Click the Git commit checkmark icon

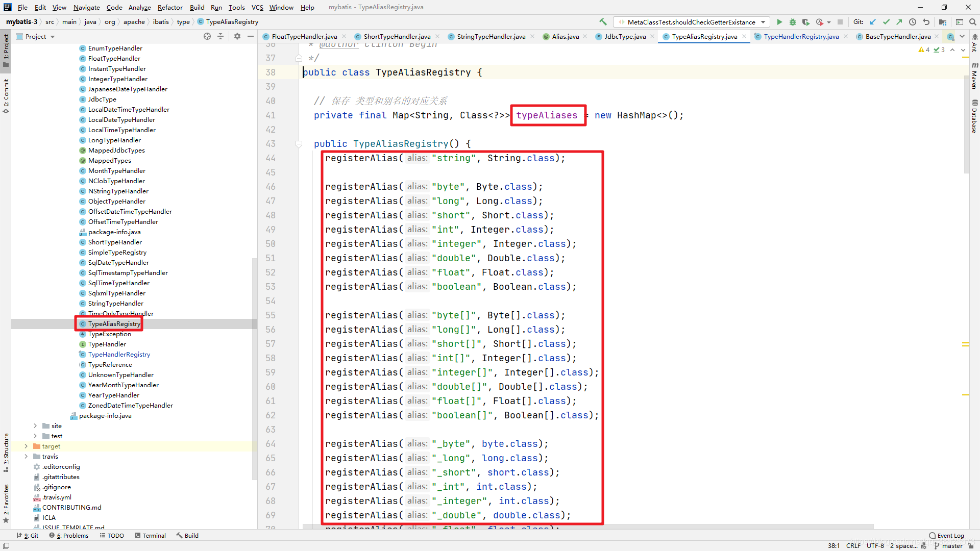tap(886, 22)
